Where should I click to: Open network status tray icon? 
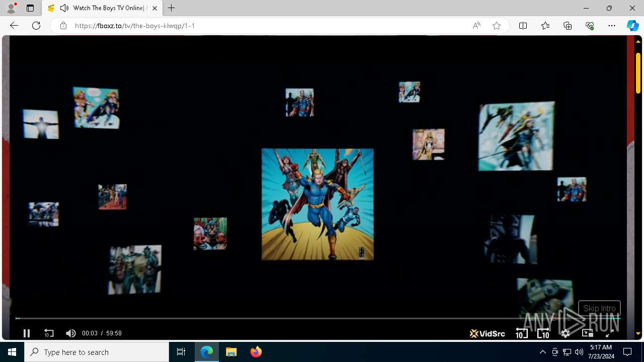point(567,352)
